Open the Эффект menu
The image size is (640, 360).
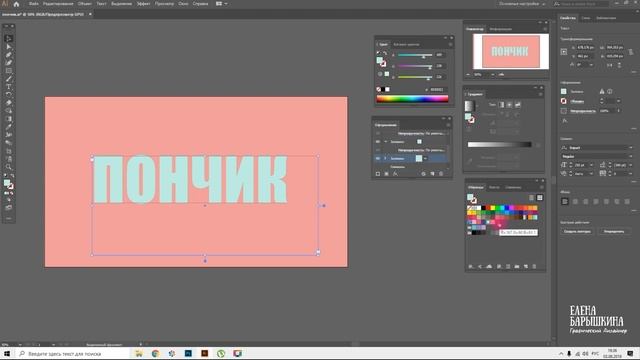click(143, 4)
